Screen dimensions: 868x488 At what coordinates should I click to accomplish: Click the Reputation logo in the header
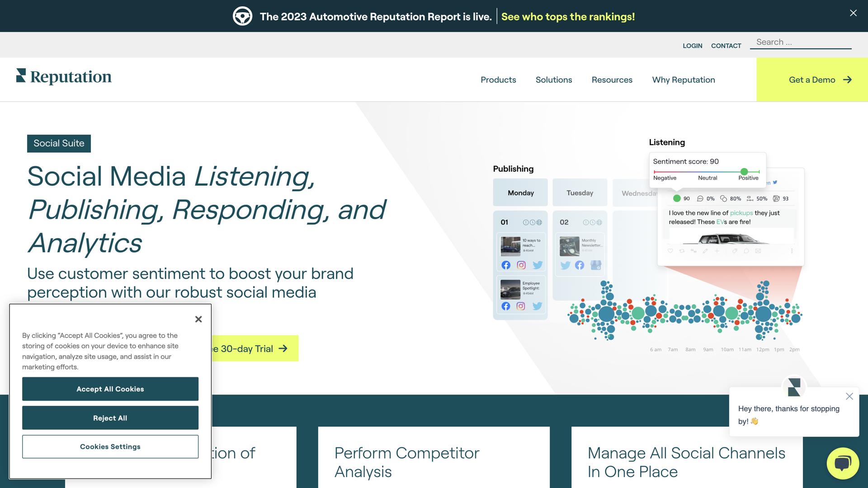click(64, 77)
